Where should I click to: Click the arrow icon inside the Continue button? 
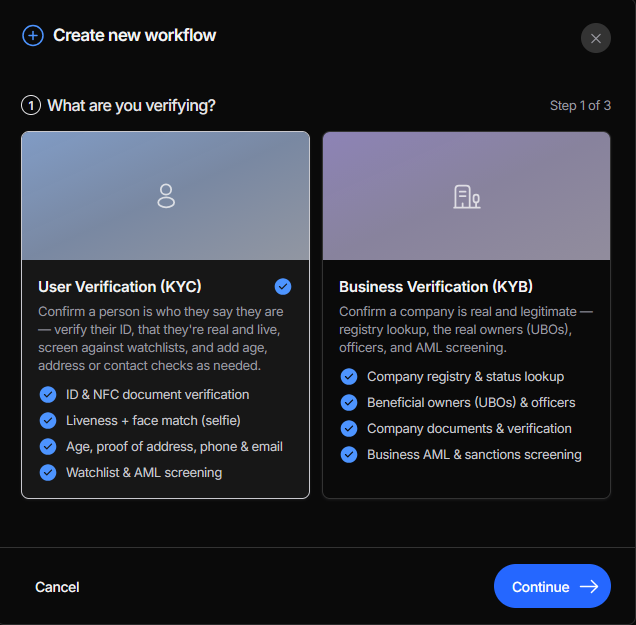[x=589, y=586]
